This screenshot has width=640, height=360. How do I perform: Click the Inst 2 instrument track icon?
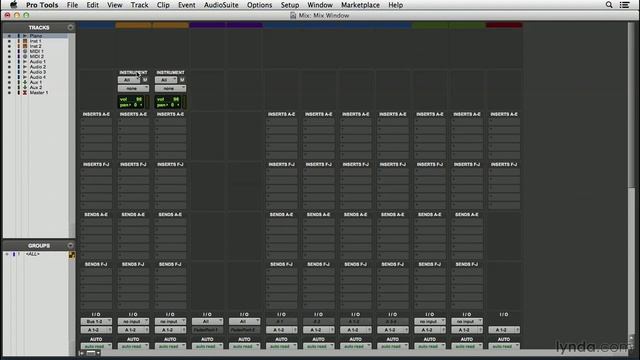(25, 46)
